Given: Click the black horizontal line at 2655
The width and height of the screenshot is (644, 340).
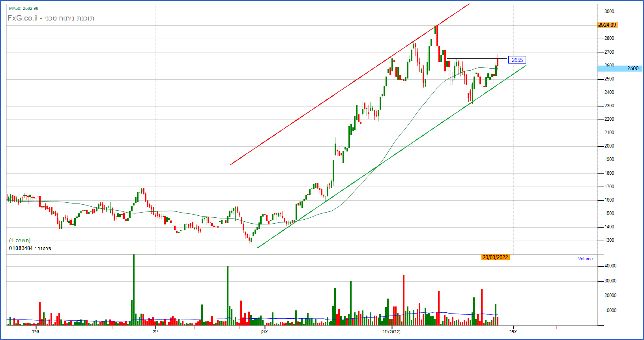Looking at the screenshot, I should (x=477, y=59).
